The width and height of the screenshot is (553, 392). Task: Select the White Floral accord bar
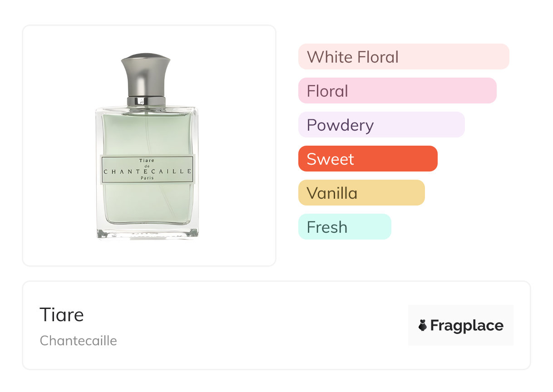[x=403, y=57]
